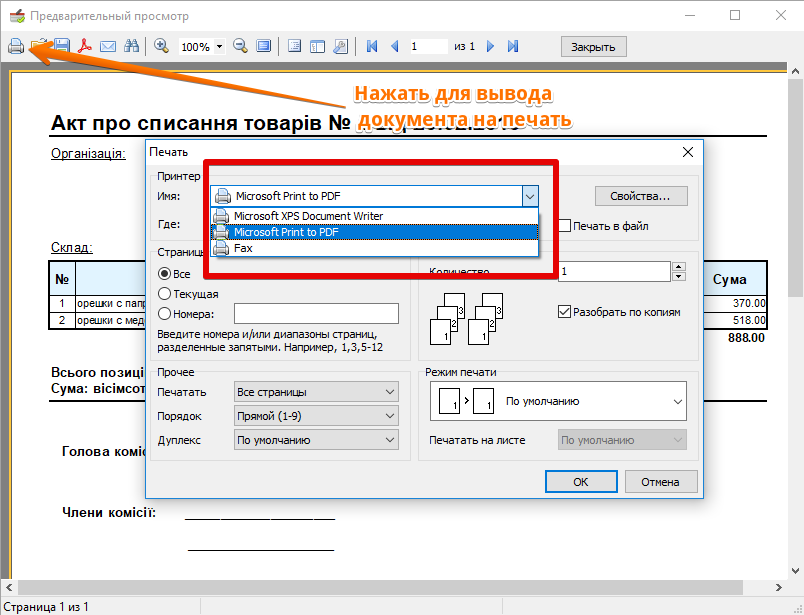This screenshot has width=804, height=615.
Task: Go to the next page
Action: 490,46
